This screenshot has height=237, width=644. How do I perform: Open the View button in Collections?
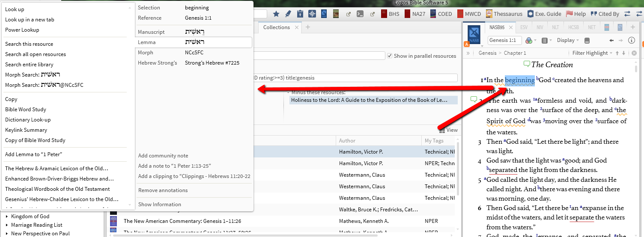click(448, 130)
